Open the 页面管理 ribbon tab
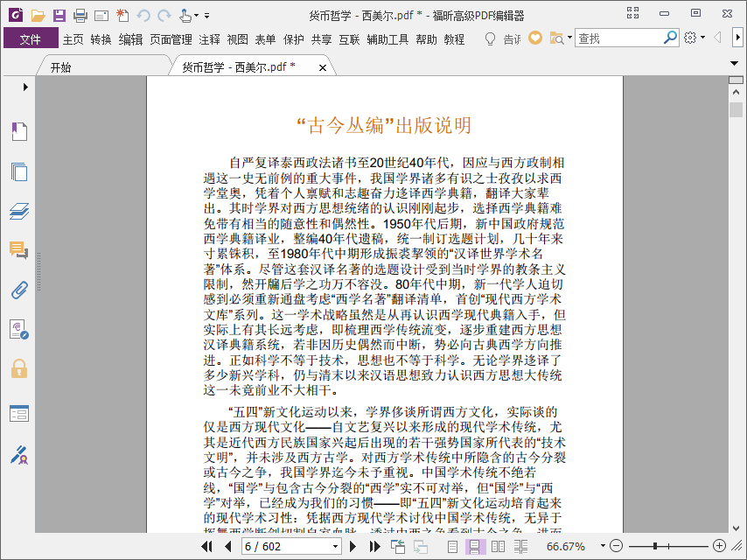Image resolution: width=747 pixels, height=560 pixels. tap(171, 39)
